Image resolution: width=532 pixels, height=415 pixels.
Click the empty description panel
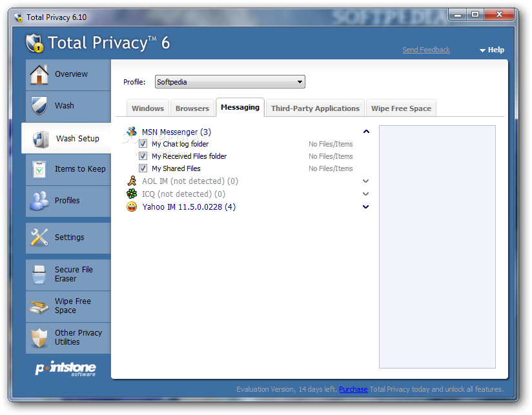click(x=437, y=247)
